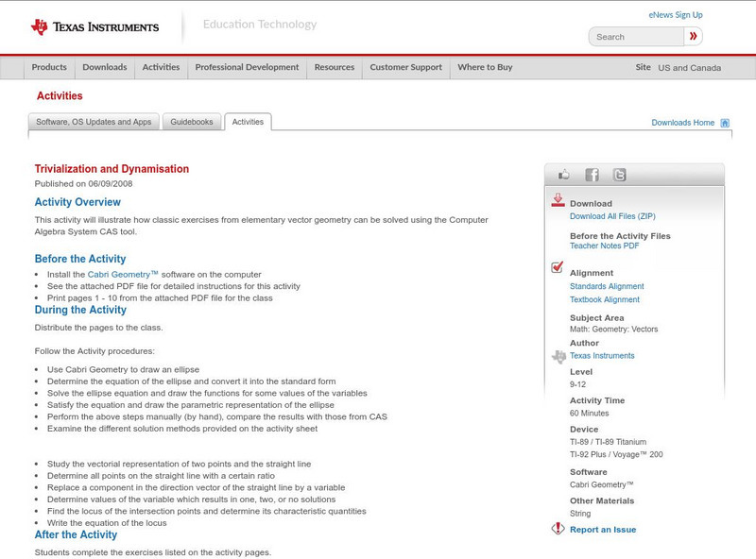
Task: Click TI-89 / TI-89 Titanium device text
Action: 608,442
